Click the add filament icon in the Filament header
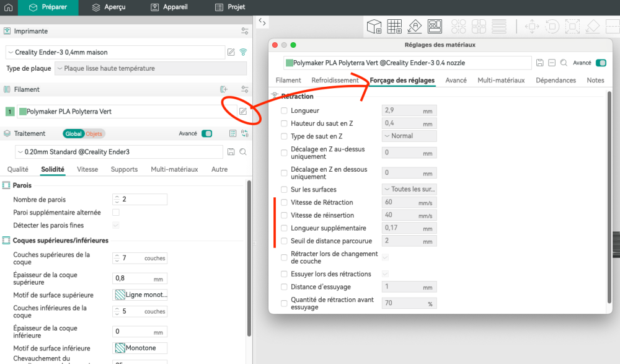Screen dimensions: 620x364 (x=224, y=89)
